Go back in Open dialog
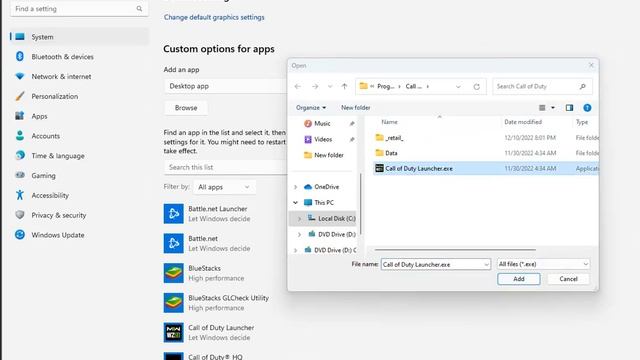The width and height of the screenshot is (640, 360). 298,86
